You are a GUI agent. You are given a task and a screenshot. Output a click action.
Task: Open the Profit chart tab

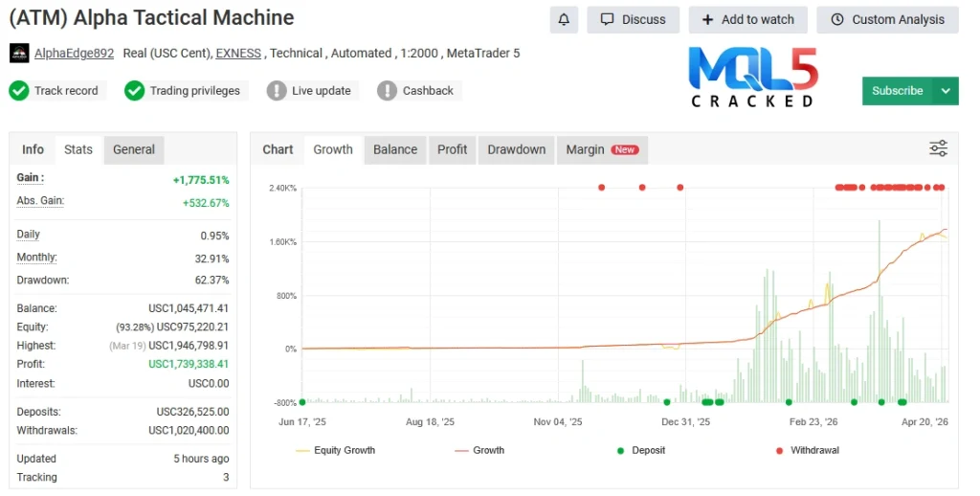point(453,149)
